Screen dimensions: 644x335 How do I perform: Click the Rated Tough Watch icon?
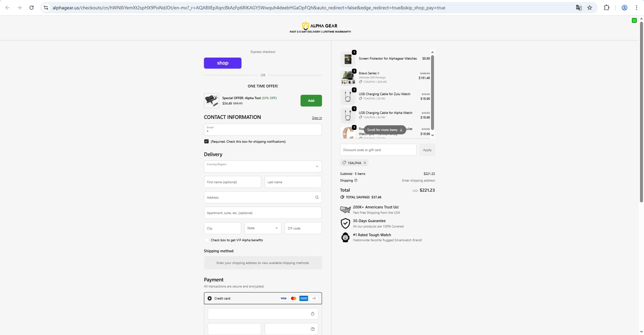(x=345, y=237)
